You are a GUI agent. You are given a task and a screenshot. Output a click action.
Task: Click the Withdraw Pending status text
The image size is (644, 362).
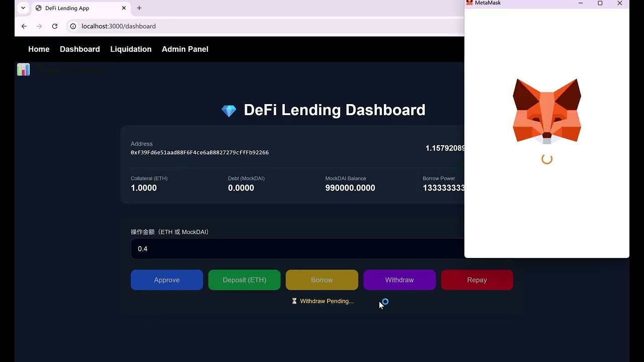327,301
